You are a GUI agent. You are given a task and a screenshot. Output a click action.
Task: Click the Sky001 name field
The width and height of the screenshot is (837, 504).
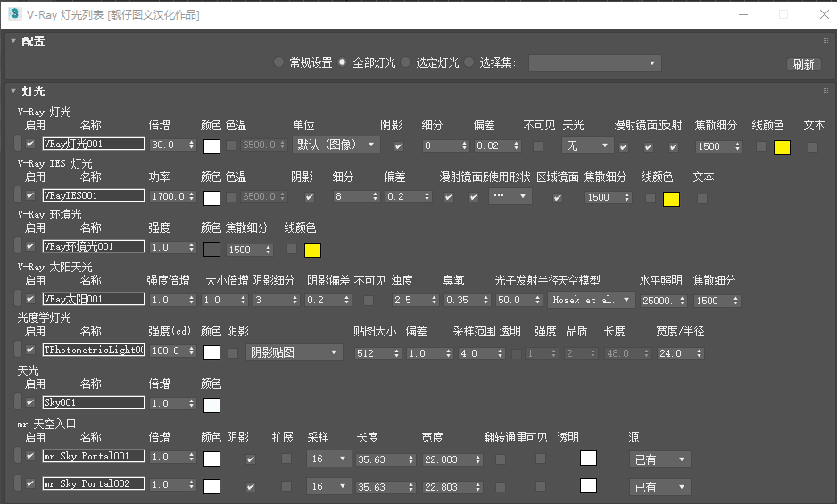pos(94,402)
